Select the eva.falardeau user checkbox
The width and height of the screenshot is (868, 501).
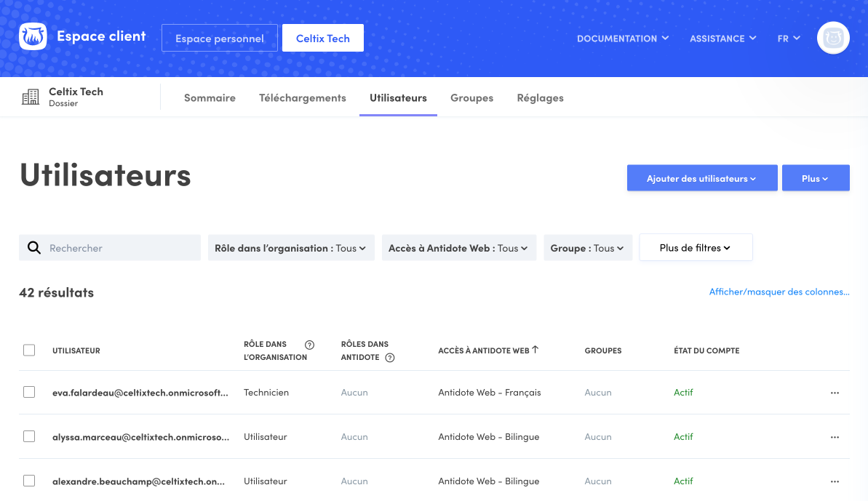(x=29, y=392)
